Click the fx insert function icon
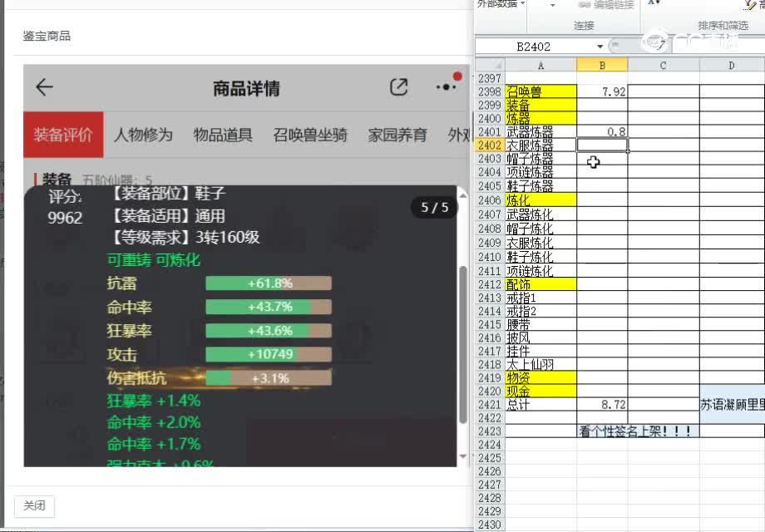The image size is (765, 532). [x=660, y=46]
